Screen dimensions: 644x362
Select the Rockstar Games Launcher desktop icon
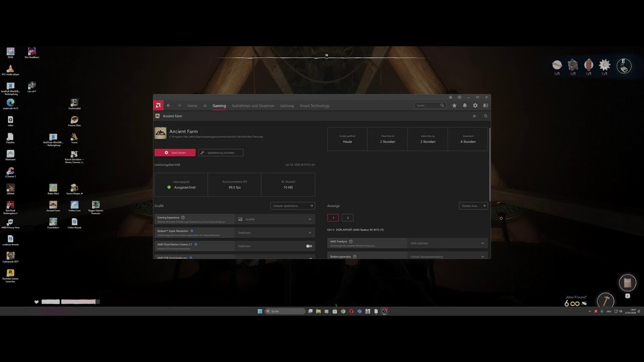click(10, 276)
